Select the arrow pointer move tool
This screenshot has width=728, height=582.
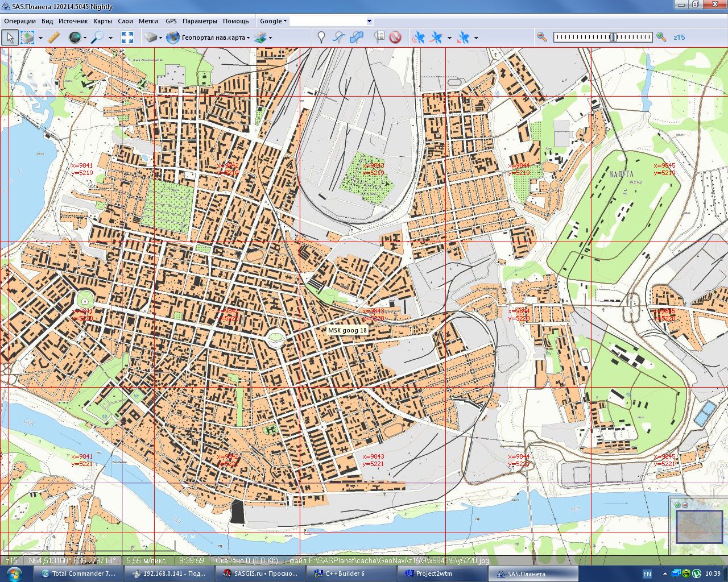point(10,38)
